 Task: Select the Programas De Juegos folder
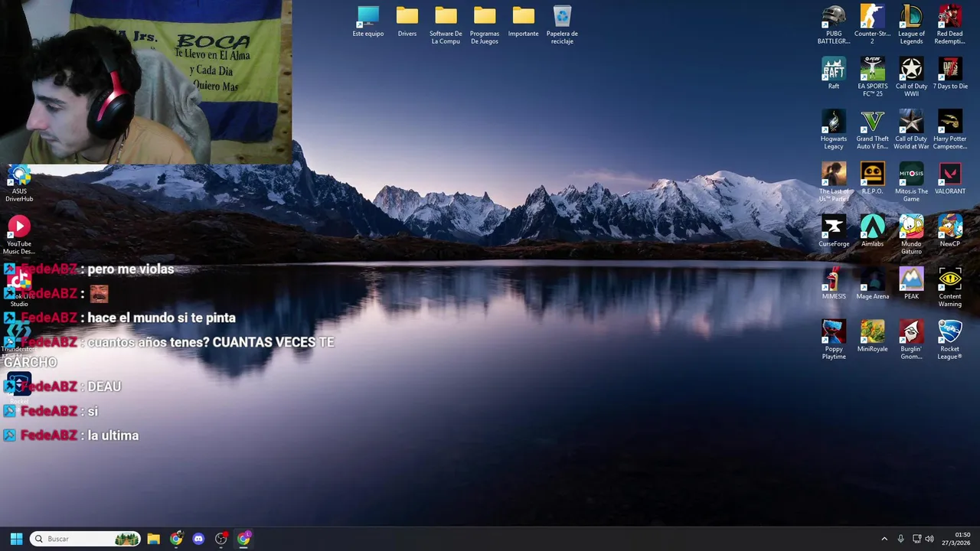coord(485,24)
